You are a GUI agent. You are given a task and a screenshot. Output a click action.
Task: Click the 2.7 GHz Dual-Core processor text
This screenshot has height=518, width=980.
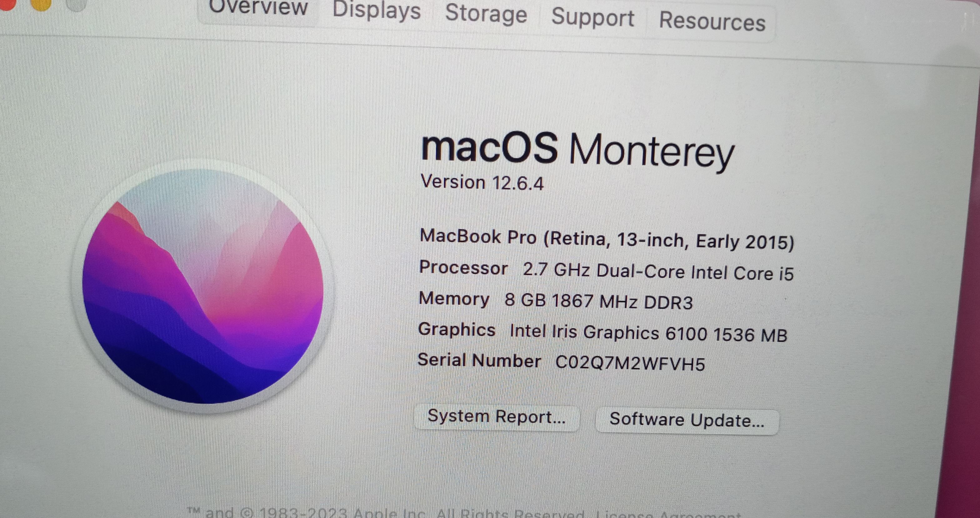click(658, 272)
